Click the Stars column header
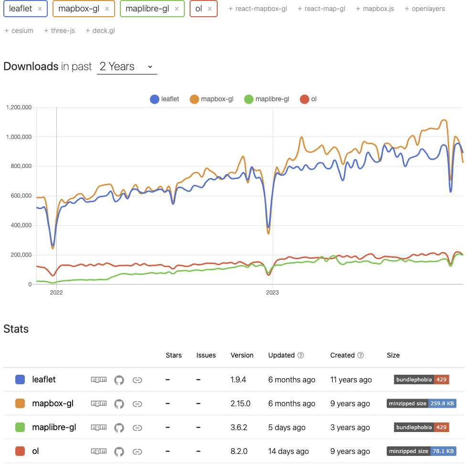The height and width of the screenshot is (464, 476). (174, 355)
